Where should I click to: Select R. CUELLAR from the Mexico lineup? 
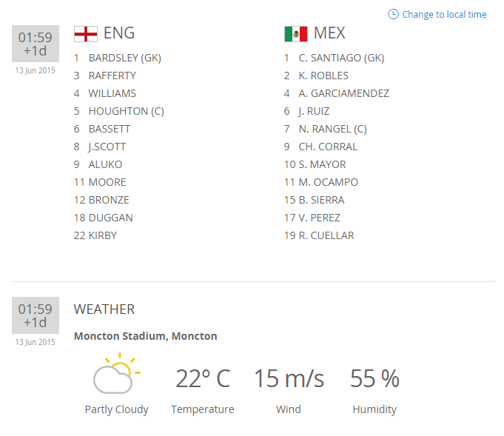[x=326, y=235]
